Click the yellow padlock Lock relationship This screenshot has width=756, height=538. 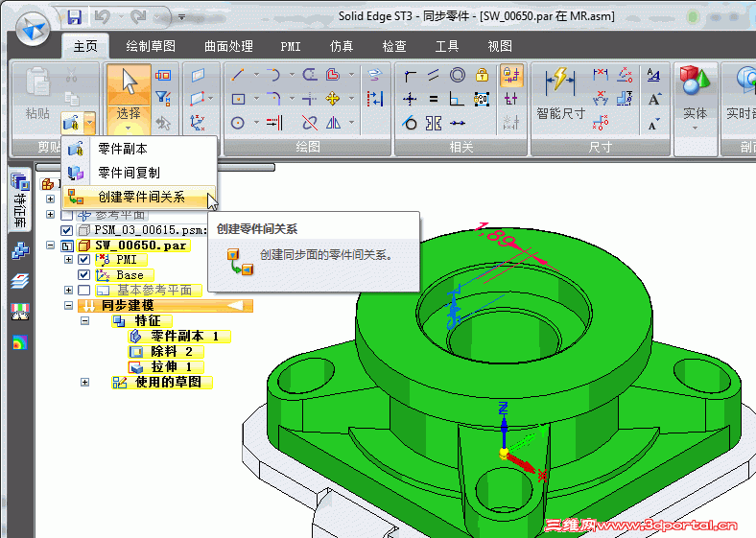tap(482, 75)
